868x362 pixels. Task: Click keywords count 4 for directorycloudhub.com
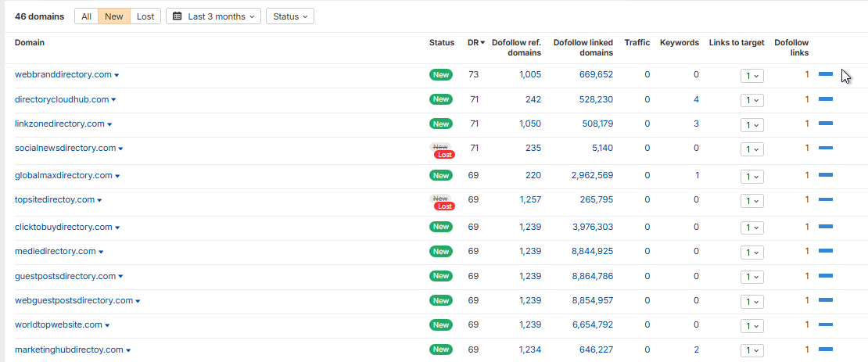tap(697, 99)
